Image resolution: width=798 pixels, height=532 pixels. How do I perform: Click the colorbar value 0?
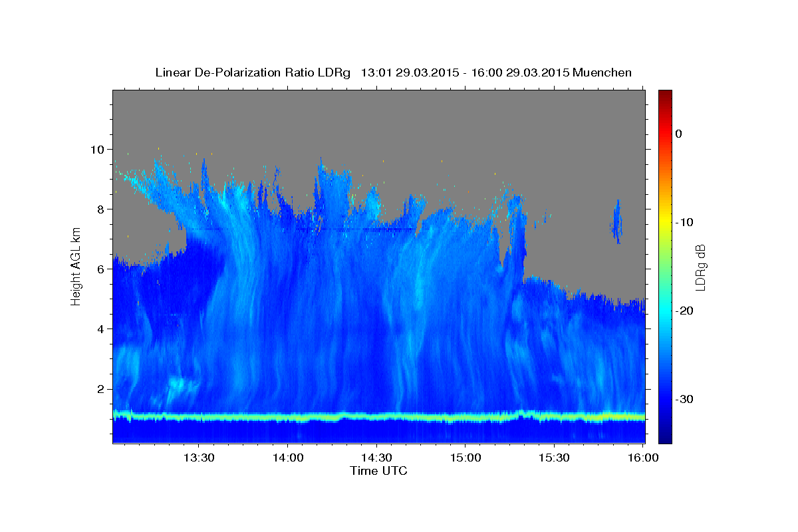pos(679,134)
